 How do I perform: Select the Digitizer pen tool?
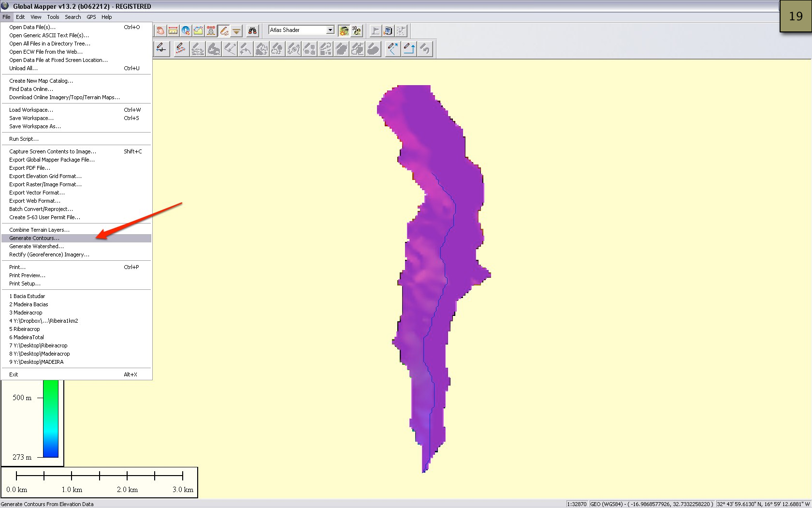click(x=223, y=30)
